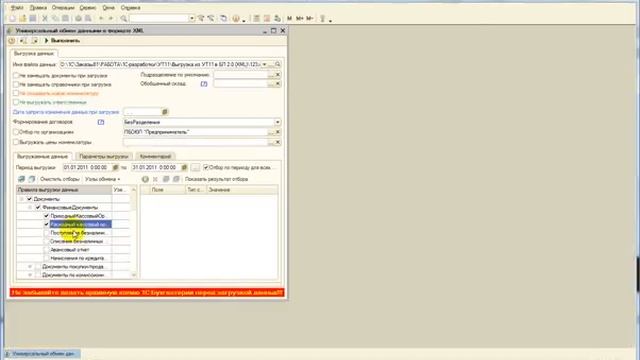This screenshot has height=360, width=640.
Task: Open the toolbar search field dropdown
Action: point(191,18)
